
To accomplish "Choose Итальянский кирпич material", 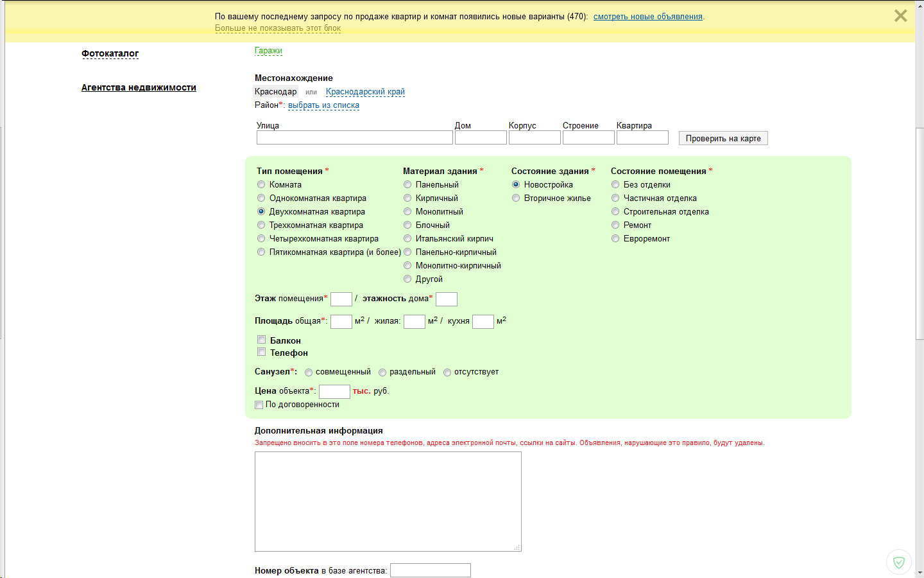I will pos(407,238).
